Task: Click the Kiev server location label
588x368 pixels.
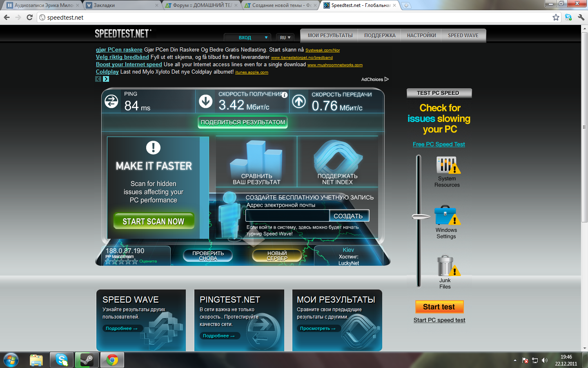Action: (348, 250)
